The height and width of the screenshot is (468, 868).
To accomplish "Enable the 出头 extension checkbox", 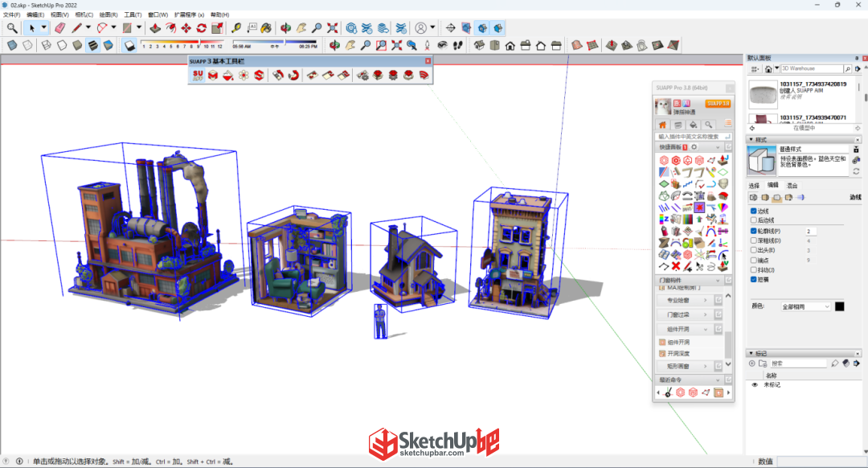I will (x=753, y=250).
